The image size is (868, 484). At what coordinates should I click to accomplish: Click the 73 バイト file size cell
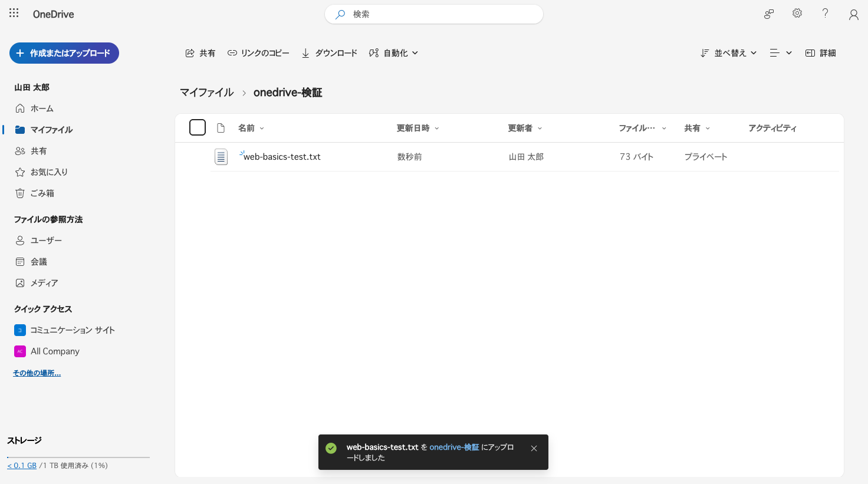coord(636,157)
